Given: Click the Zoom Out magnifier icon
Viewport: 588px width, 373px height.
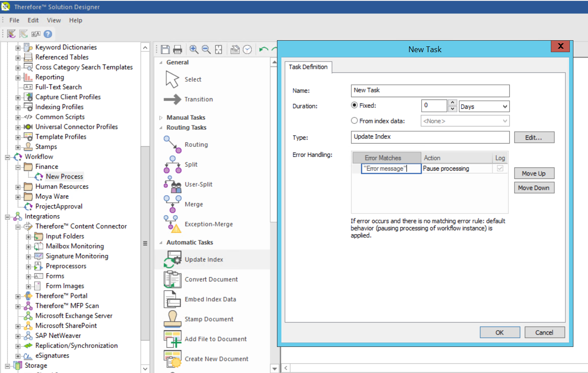Looking at the screenshot, I should tap(206, 49).
